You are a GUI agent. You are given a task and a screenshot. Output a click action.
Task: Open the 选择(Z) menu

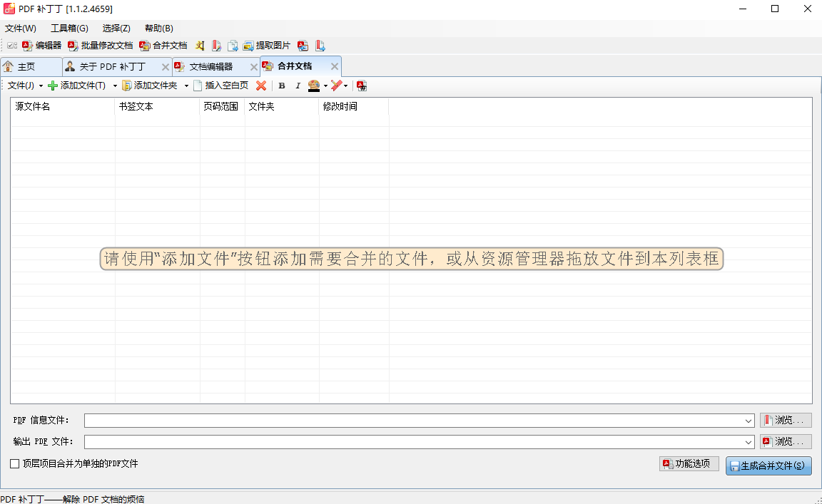click(116, 29)
